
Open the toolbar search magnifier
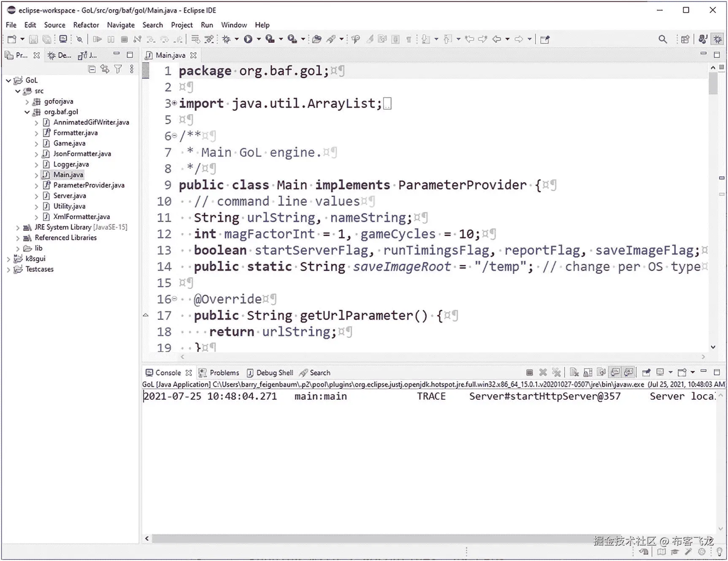[663, 39]
